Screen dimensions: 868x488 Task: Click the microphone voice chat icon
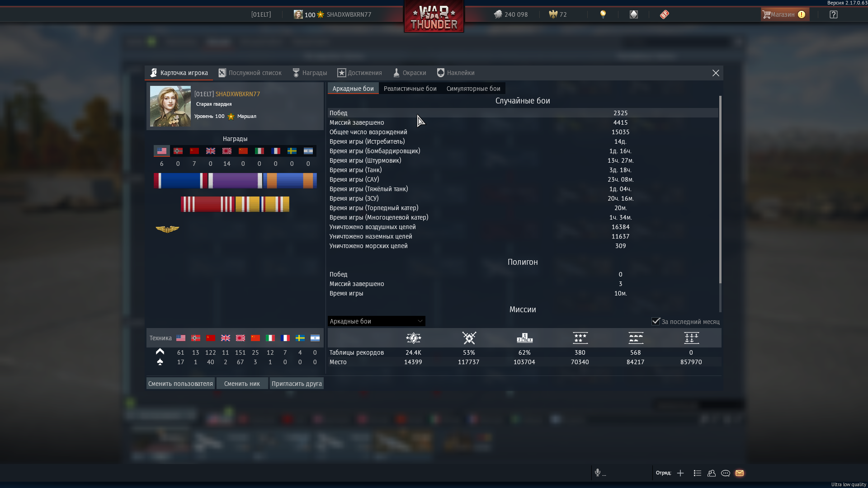pyautogui.click(x=598, y=473)
